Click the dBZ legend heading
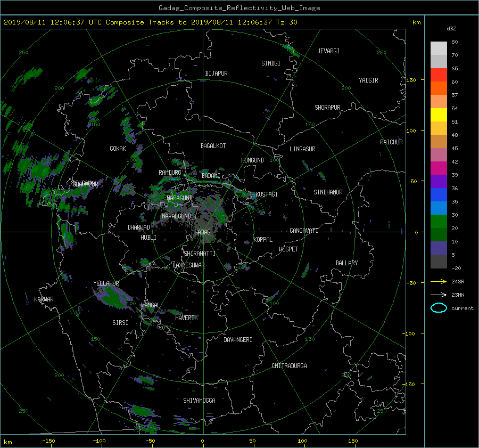 click(x=451, y=28)
